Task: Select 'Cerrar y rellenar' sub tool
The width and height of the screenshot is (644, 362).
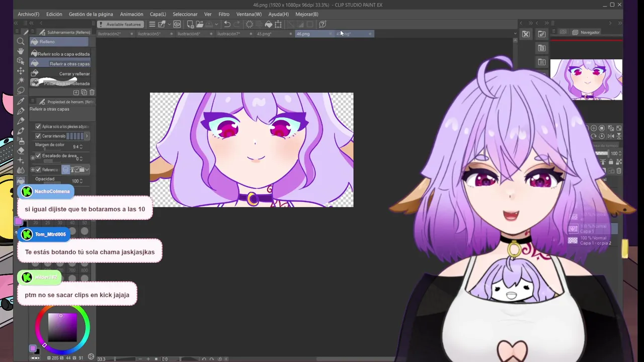Action: pos(60,74)
